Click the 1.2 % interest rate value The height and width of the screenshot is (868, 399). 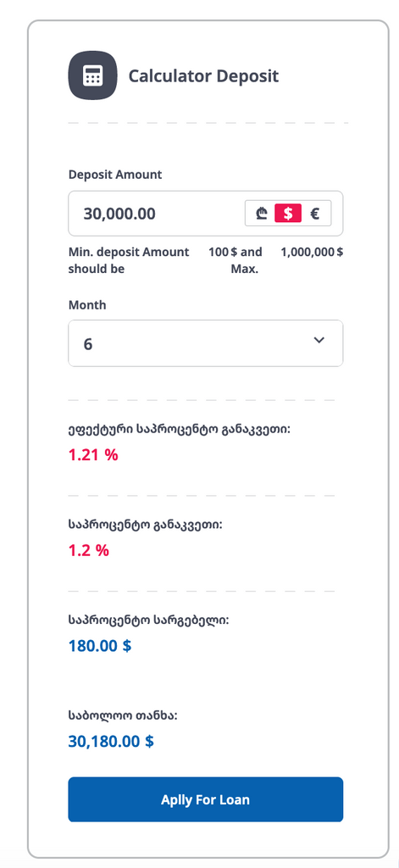pos(89,551)
